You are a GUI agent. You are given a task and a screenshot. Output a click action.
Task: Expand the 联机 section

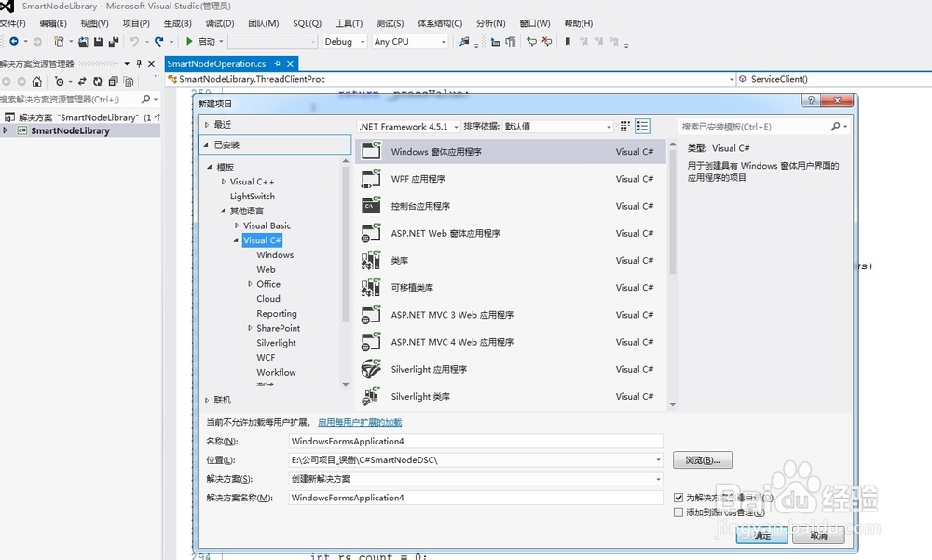pyautogui.click(x=207, y=400)
